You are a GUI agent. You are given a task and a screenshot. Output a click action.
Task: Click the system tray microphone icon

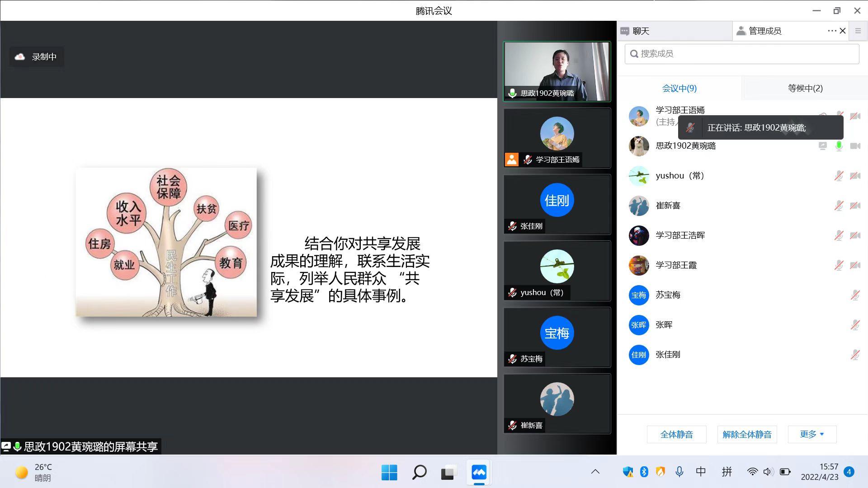(679, 472)
